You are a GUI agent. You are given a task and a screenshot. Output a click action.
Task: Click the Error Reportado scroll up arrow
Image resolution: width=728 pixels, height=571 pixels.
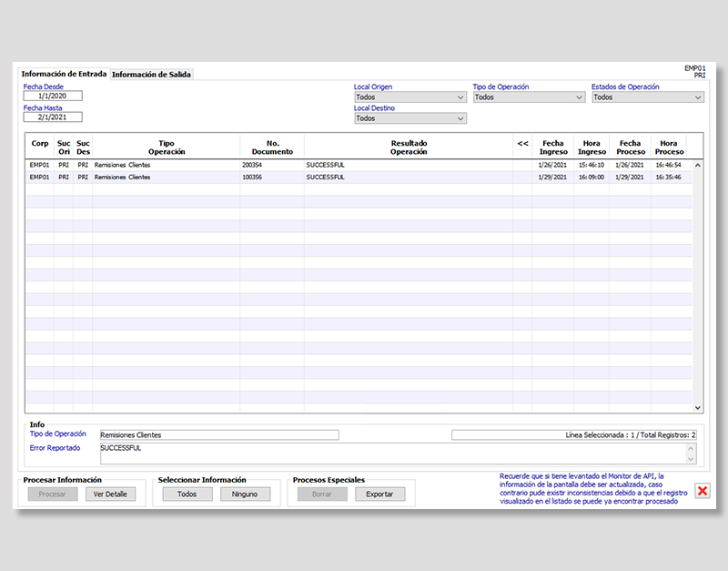point(691,448)
